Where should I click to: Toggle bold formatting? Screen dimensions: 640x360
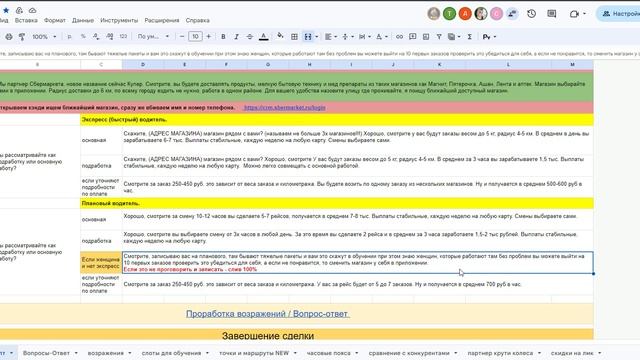pyautogui.click(x=223, y=37)
